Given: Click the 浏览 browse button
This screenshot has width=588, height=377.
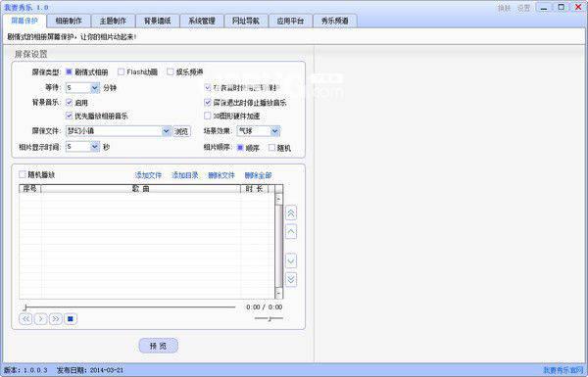Looking at the screenshot, I should (181, 131).
